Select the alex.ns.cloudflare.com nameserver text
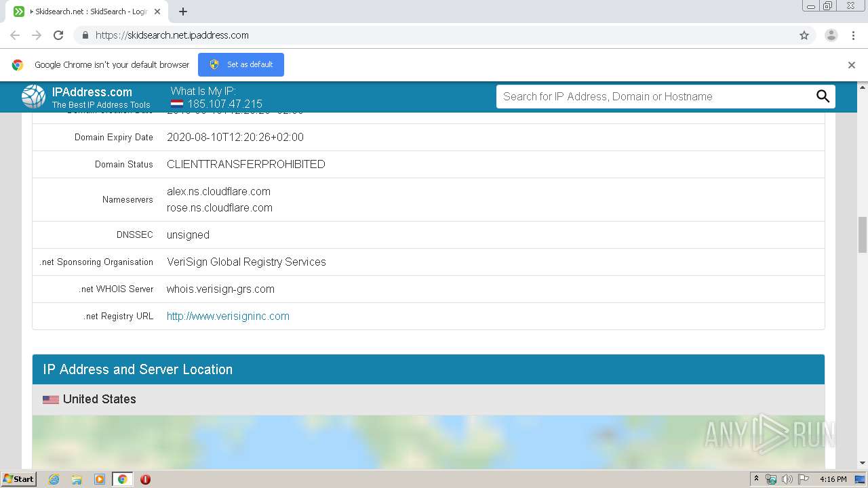 coord(218,191)
